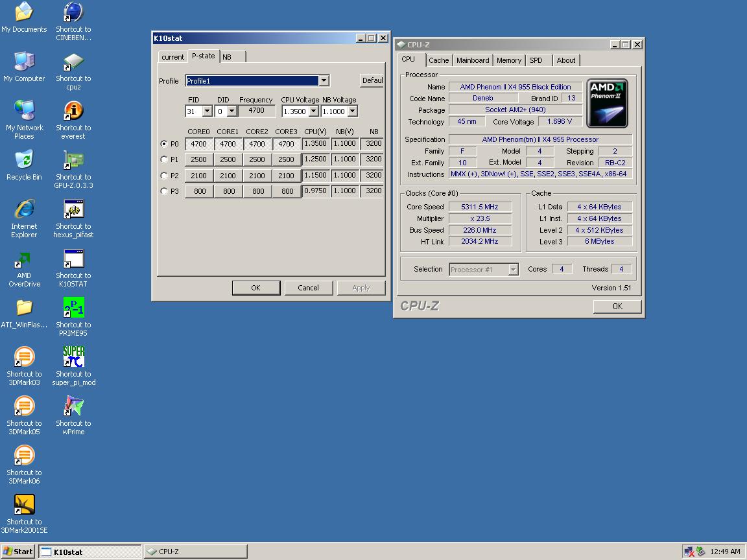Launch the GPU-Z.0.3.3 shortcut
This screenshot has height=560, width=747.
(73, 161)
